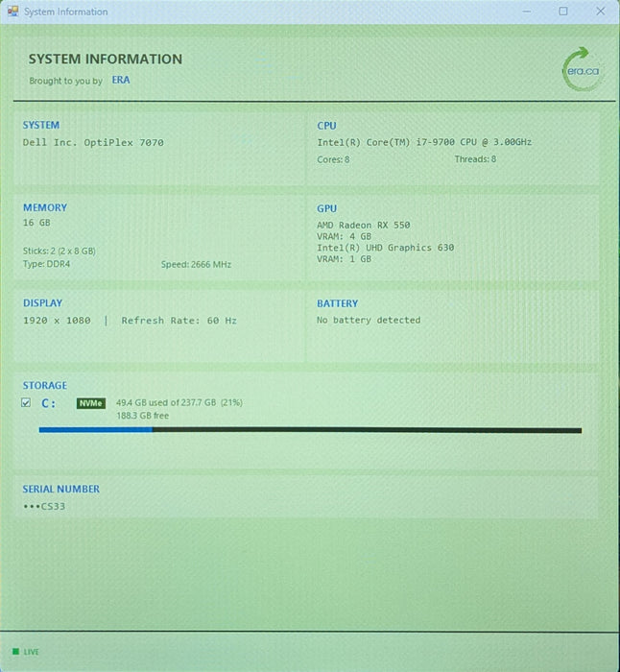Minimize the System Information window

point(527,12)
